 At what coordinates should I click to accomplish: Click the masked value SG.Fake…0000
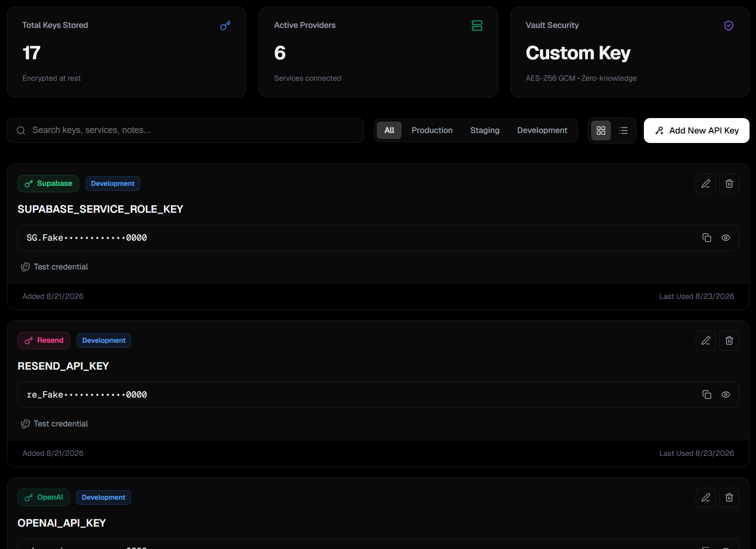click(87, 238)
